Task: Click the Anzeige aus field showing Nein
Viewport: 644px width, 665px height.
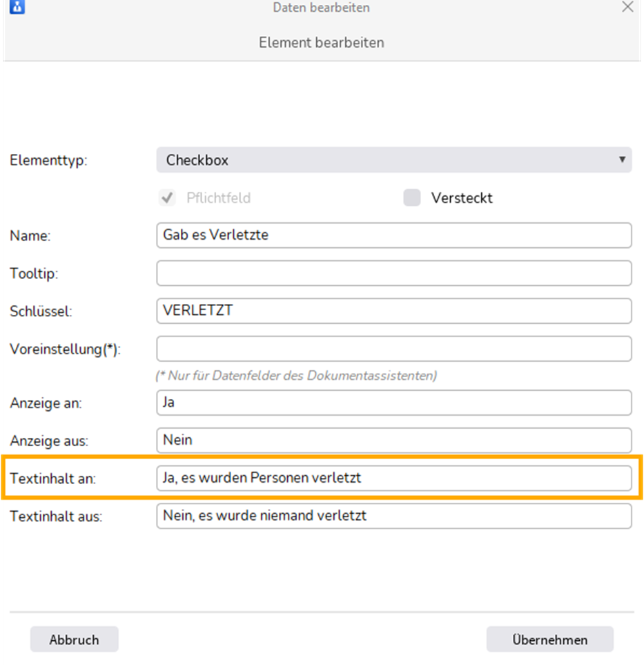Action: [x=394, y=440]
